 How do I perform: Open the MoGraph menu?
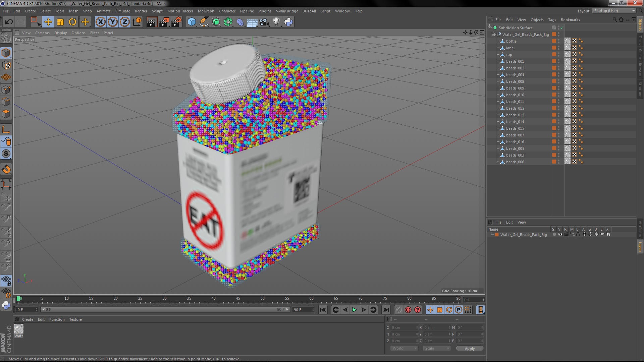(206, 11)
